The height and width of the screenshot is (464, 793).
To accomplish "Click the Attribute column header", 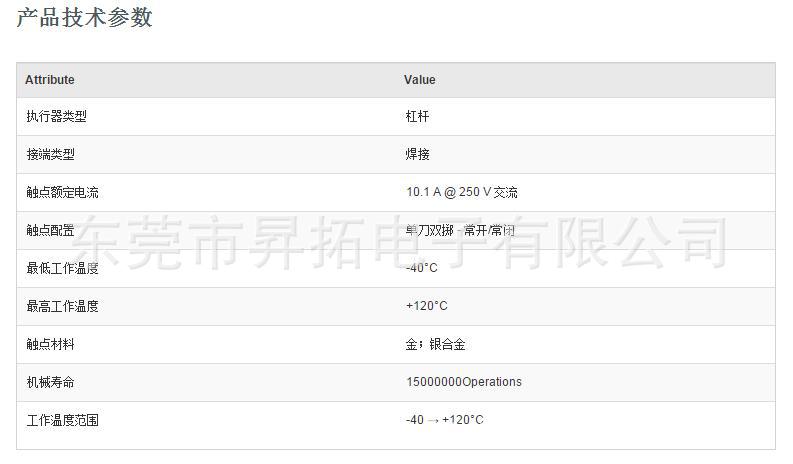I will tap(50, 80).
